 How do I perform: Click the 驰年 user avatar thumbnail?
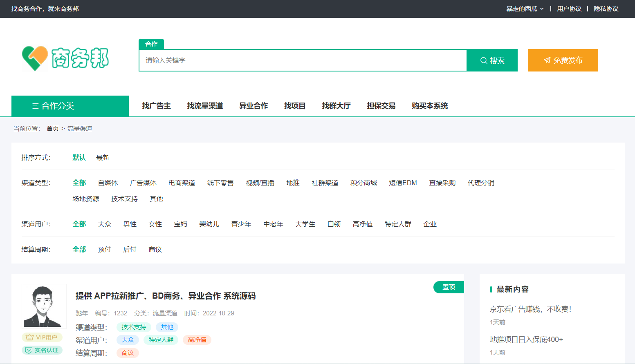pyautogui.click(x=44, y=306)
